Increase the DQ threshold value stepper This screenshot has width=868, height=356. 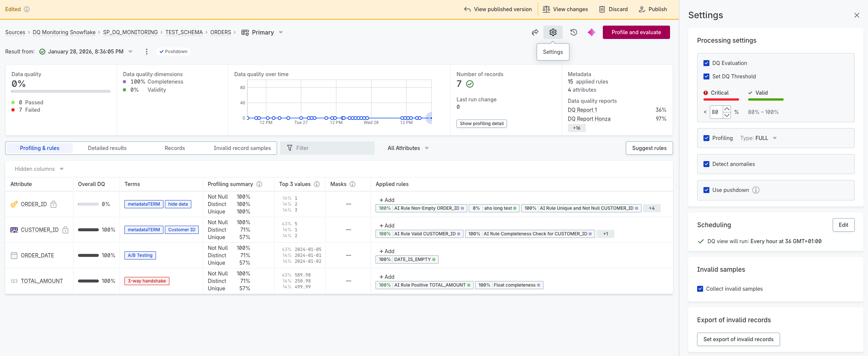[727, 109]
